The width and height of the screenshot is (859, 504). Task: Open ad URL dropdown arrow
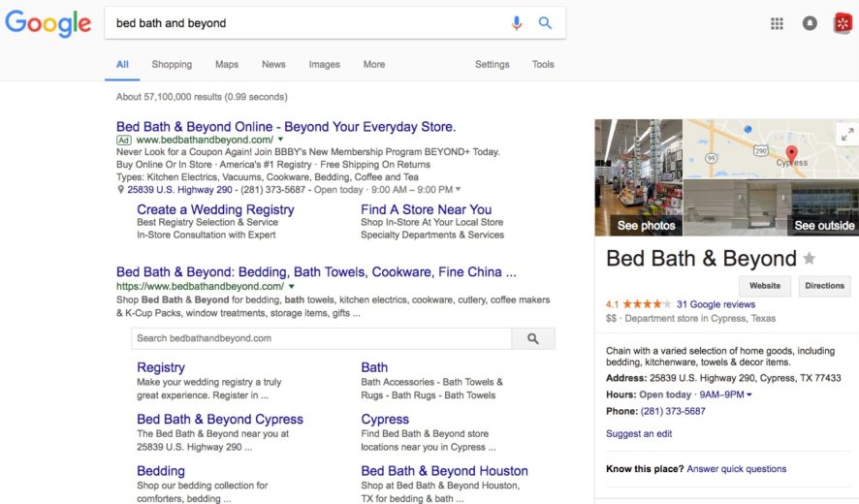click(280, 140)
